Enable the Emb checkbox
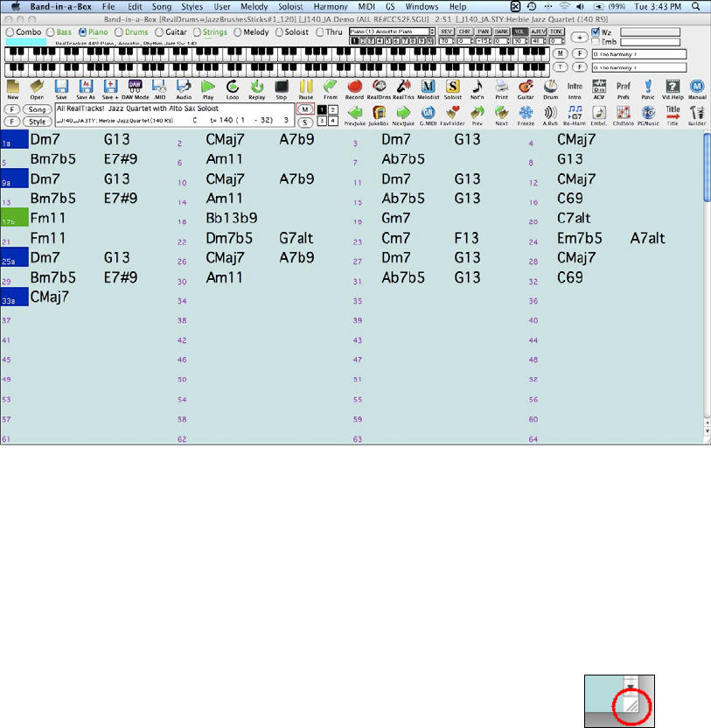Image resolution: width=711 pixels, height=728 pixels. 596,41
